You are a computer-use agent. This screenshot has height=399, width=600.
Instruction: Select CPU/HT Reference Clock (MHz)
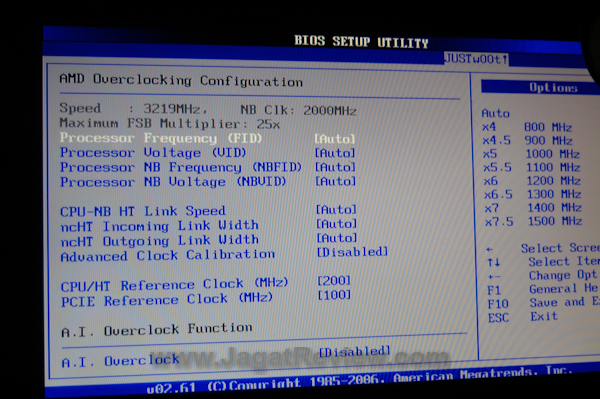pos(174,285)
